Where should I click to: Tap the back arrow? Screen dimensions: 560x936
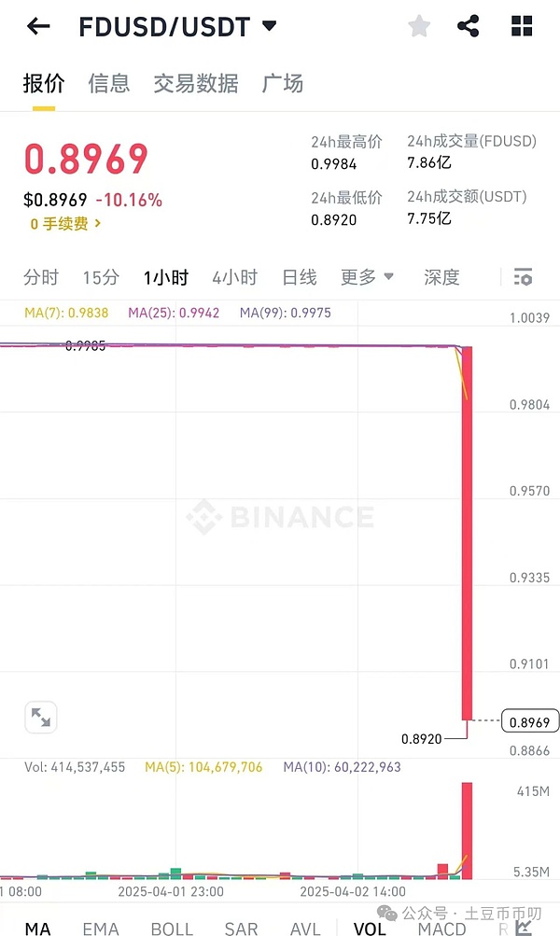[x=38, y=26]
